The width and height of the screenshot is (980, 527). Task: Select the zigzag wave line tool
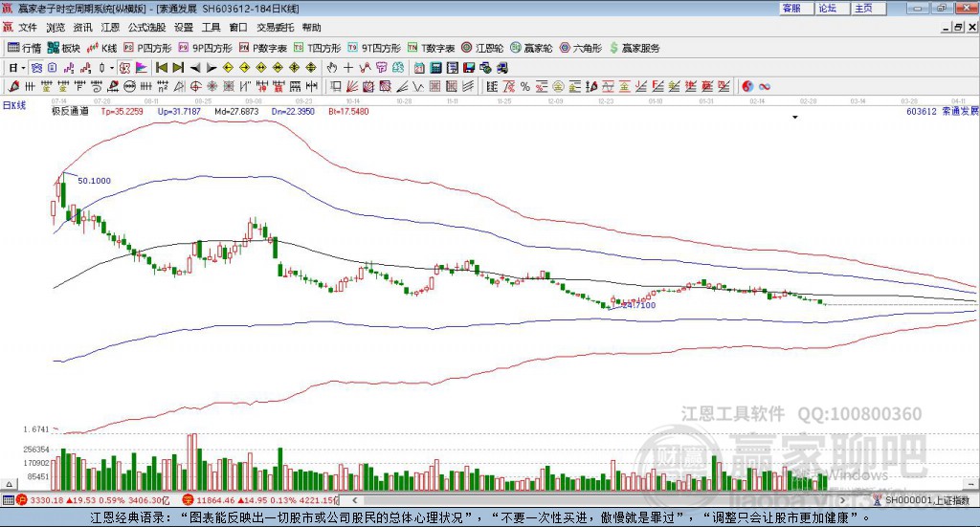419,87
